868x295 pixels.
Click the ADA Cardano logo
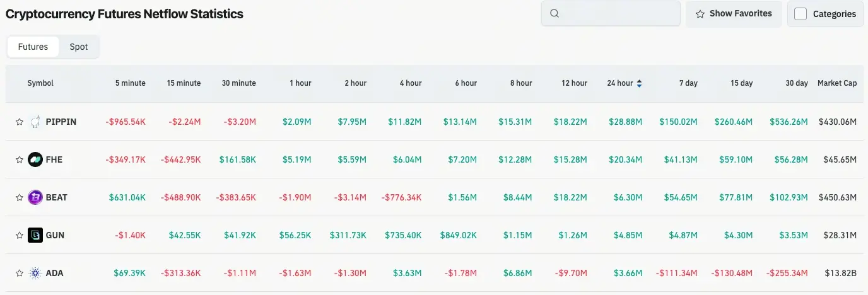(35, 273)
